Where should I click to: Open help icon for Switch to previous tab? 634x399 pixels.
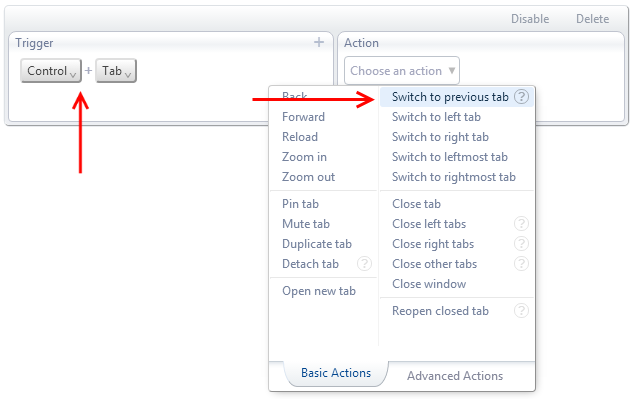[521, 97]
